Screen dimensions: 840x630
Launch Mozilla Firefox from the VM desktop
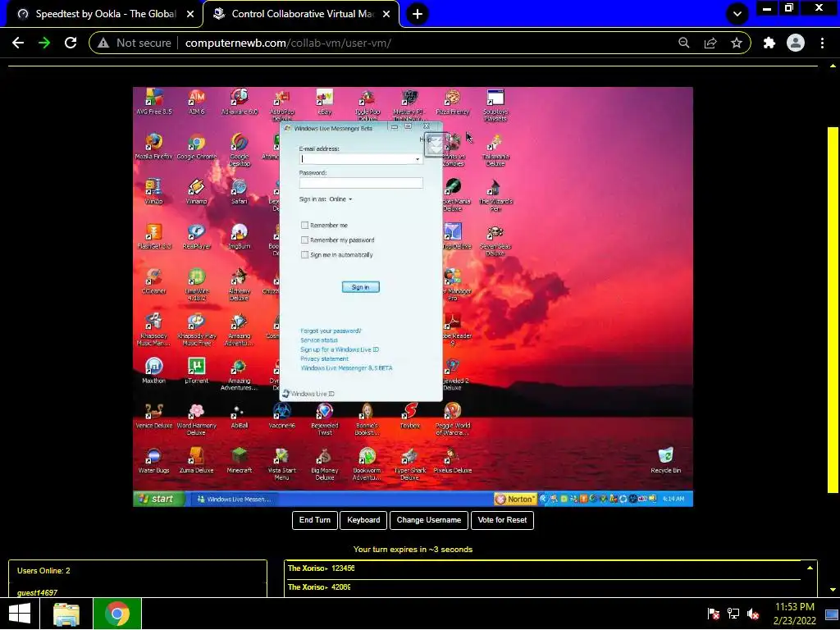[153, 147]
